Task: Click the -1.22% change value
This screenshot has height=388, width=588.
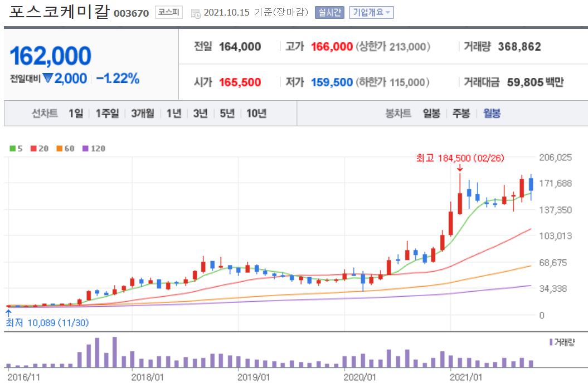Action: tap(118, 78)
